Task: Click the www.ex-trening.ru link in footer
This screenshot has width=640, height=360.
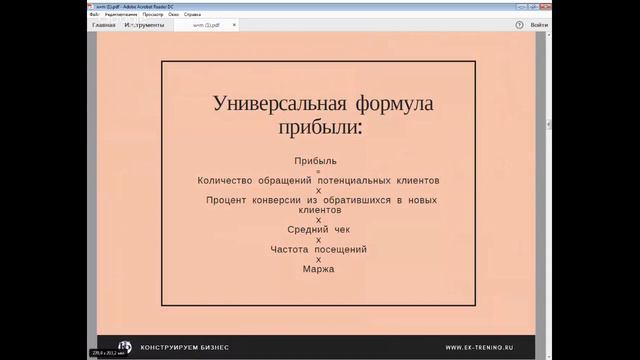Action: click(x=479, y=348)
